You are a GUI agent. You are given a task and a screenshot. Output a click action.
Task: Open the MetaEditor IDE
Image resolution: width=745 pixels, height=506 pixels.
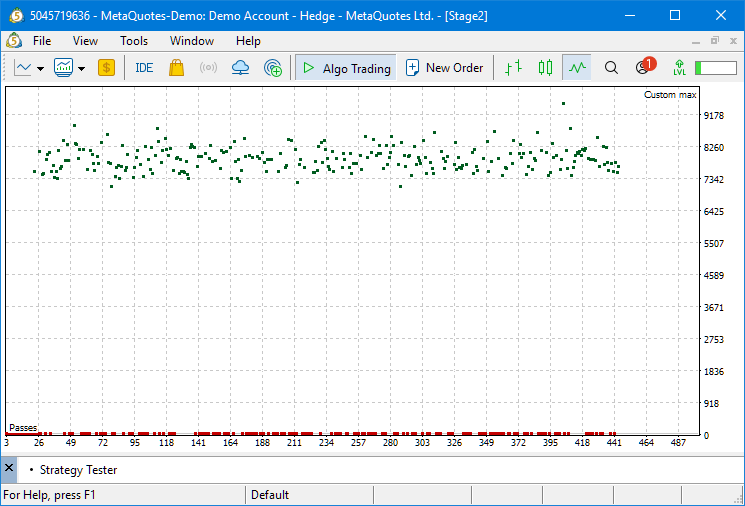(x=144, y=68)
